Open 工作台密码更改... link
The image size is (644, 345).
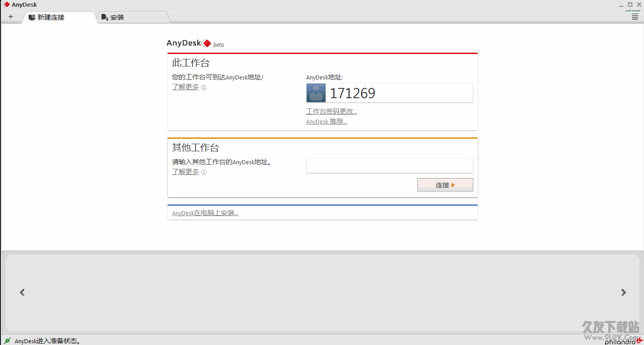coord(332,112)
